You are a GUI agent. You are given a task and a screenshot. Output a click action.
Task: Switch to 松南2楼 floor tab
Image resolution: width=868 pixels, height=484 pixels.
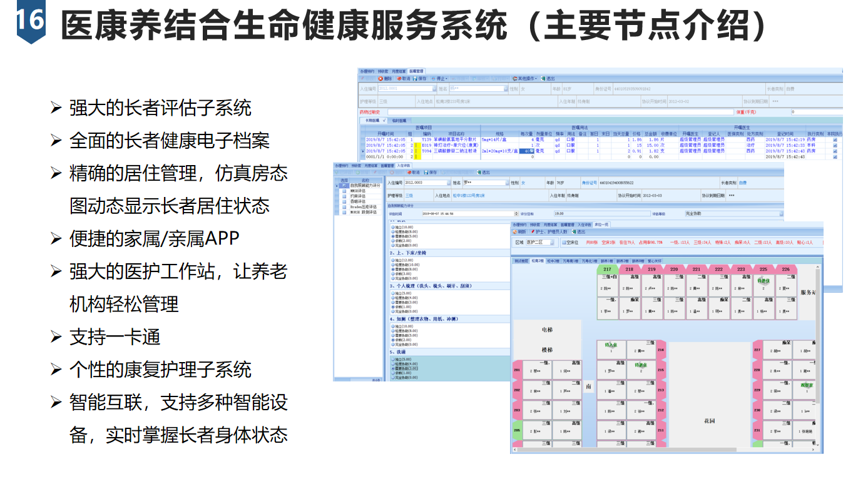[538, 261]
